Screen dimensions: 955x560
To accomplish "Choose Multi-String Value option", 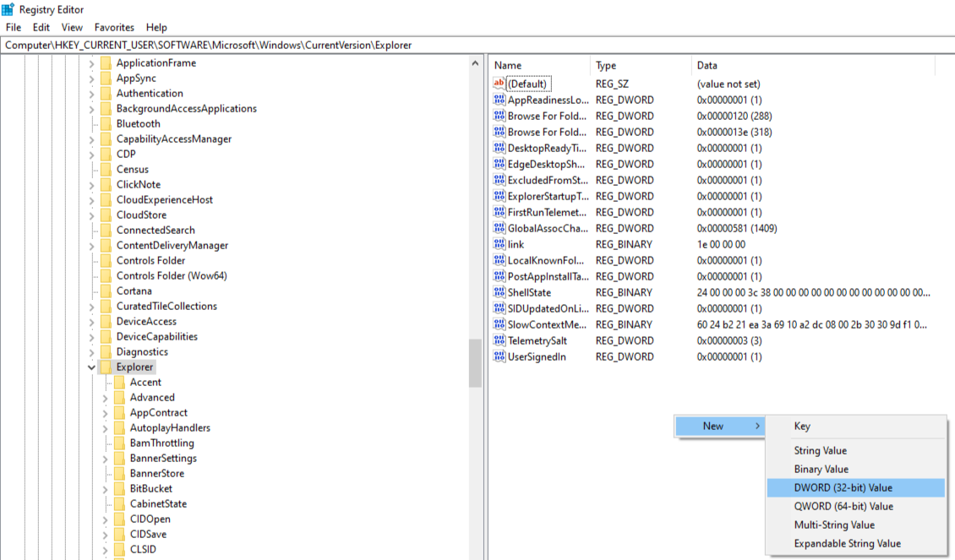I will pos(856,525).
